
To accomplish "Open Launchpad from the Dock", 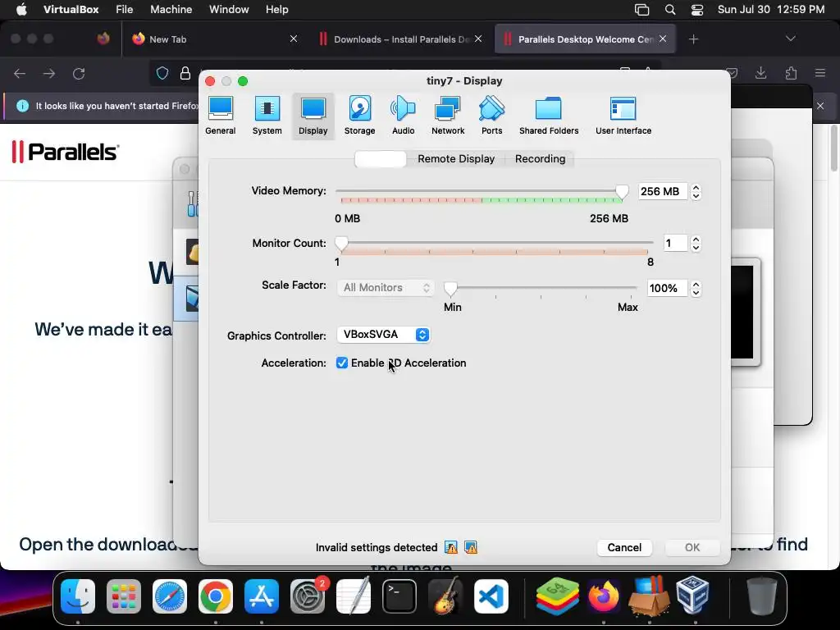I will [x=124, y=596].
